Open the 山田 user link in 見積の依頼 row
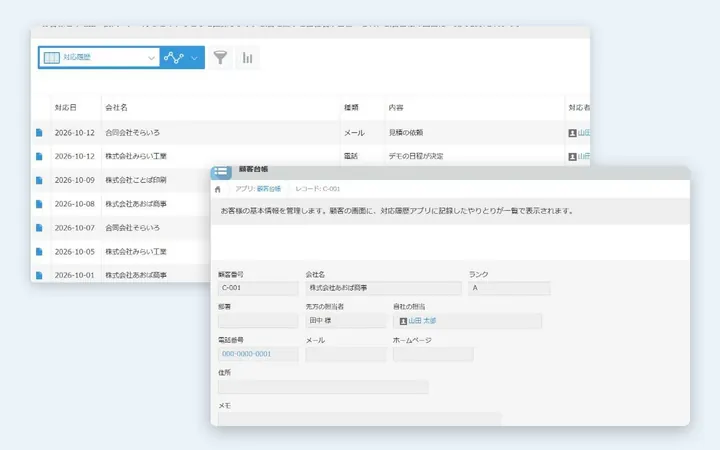Screen dimensions: 720x450 tap(584, 133)
